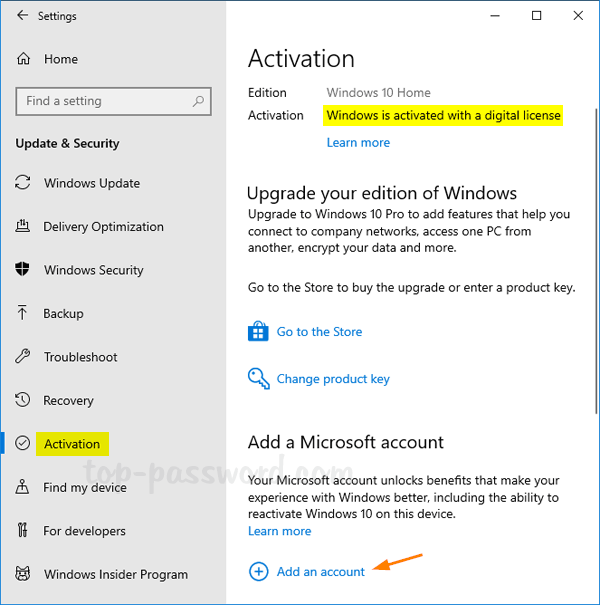Click Learn more under Microsoft account
Screen dimensions: 600x605
(x=279, y=531)
